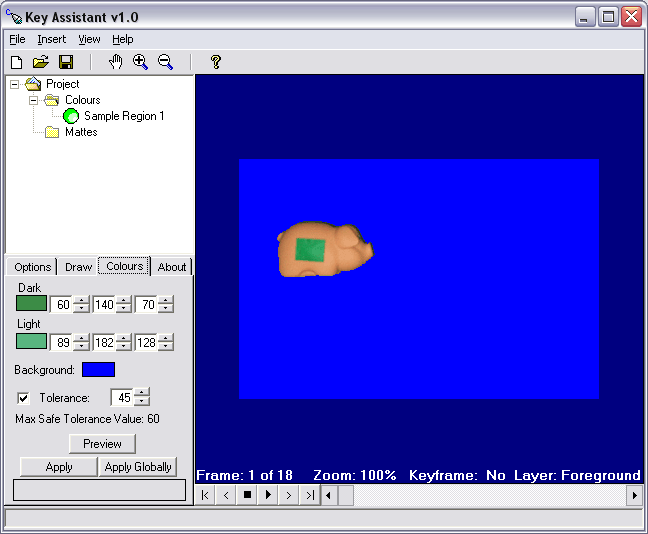This screenshot has height=534, width=648.
Task: Click the 'Zoom: 100%' status text
Action: click(355, 475)
